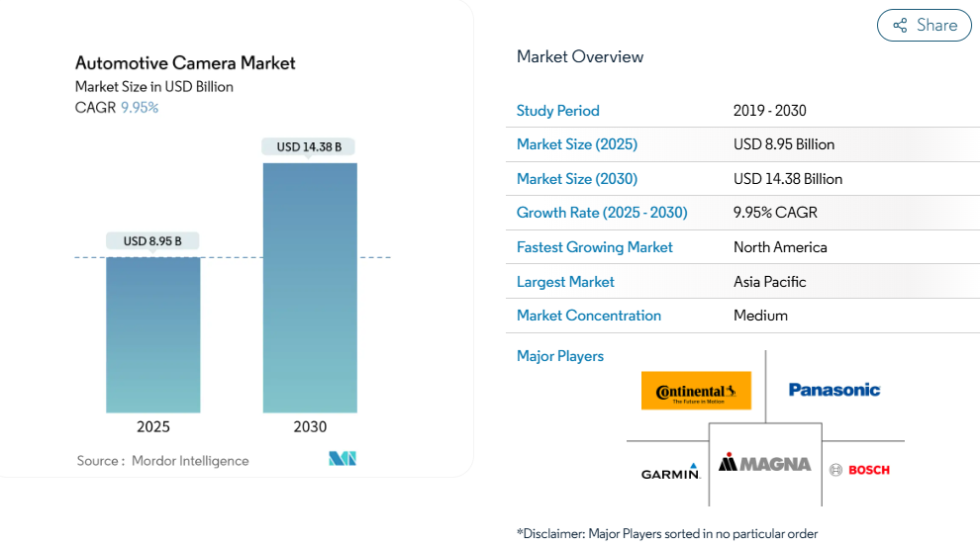Click the Major Players heading
Viewport: 980px width, 548px height.
pyautogui.click(x=560, y=356)
